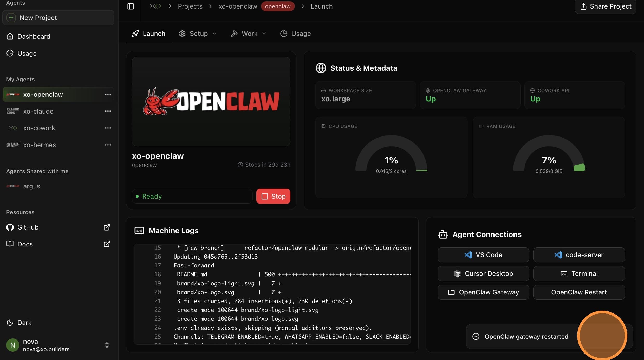This screenshot has width=644, height=360.
Task: Click the xo-cowork agent icon
Action: (13, 128)
